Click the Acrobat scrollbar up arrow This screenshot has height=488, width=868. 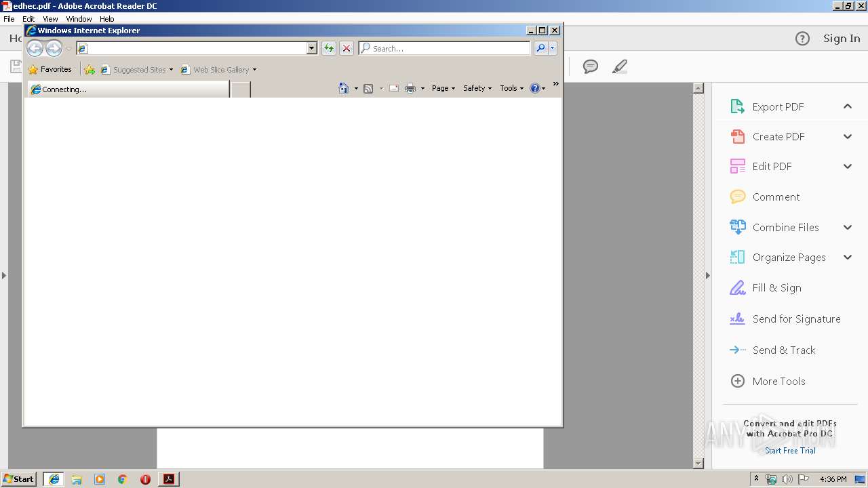tap(698, 88)
